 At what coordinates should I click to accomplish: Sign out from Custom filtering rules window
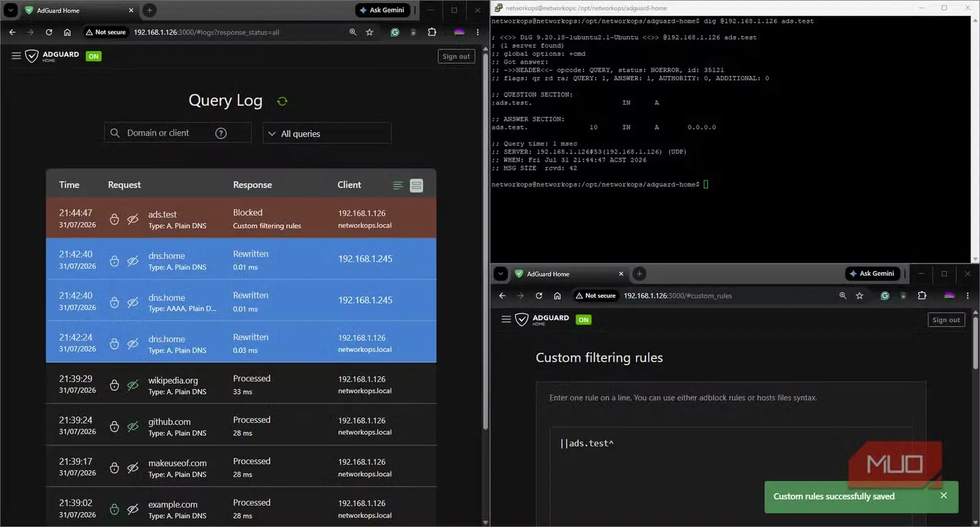pos(946,320)
